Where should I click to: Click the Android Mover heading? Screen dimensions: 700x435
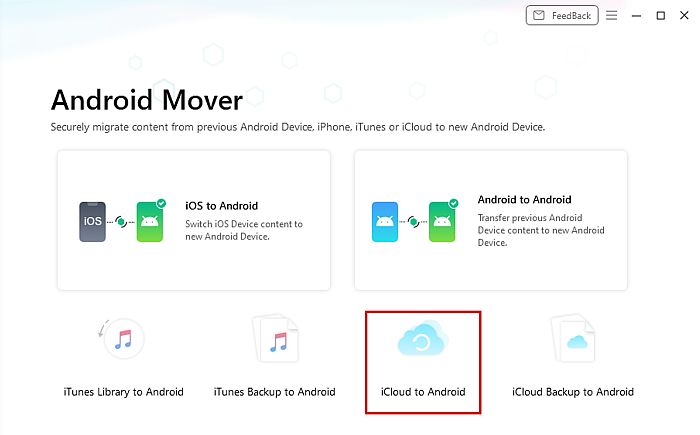tap(147, 100)
